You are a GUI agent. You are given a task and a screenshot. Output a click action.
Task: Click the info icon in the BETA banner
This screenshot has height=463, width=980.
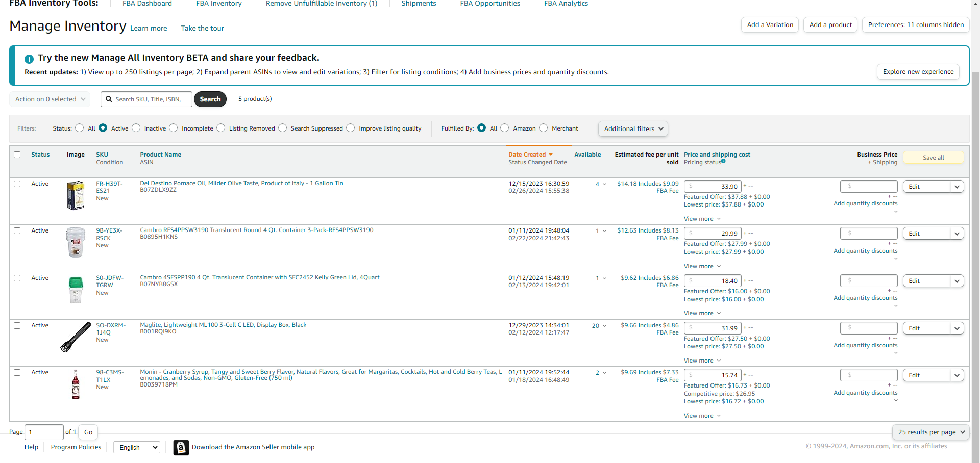click(29, 59)
